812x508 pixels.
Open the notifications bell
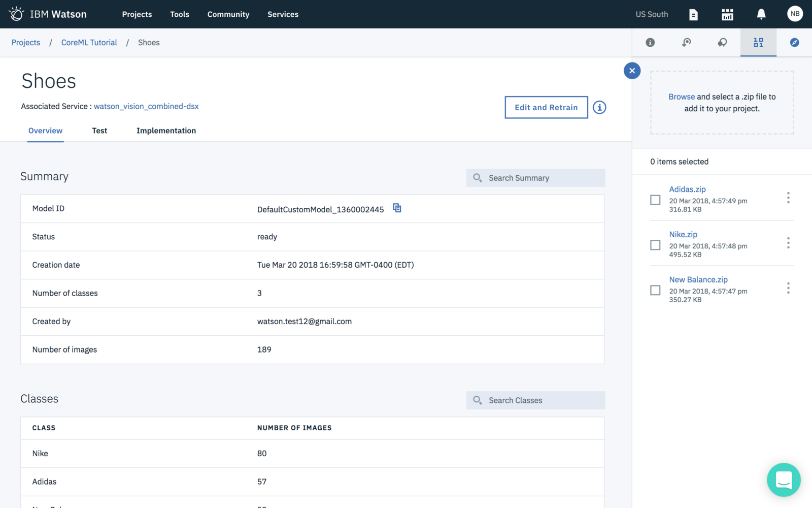pos(761,14)
